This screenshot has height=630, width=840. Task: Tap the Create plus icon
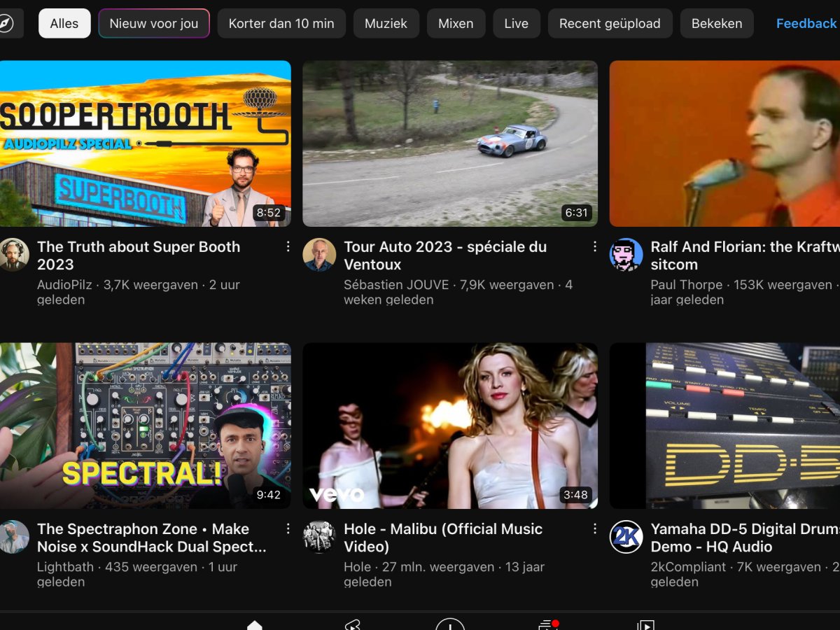[450, 624]
